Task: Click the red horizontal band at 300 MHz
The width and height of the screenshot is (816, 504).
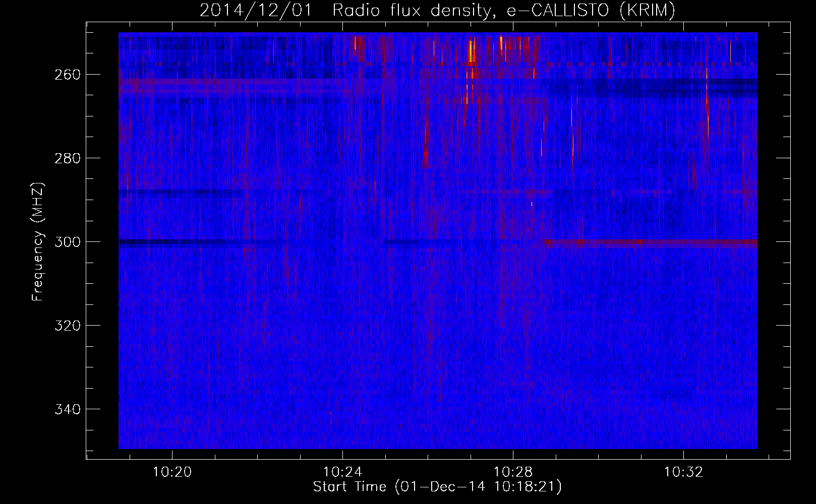Action: [x=650, y=242]
